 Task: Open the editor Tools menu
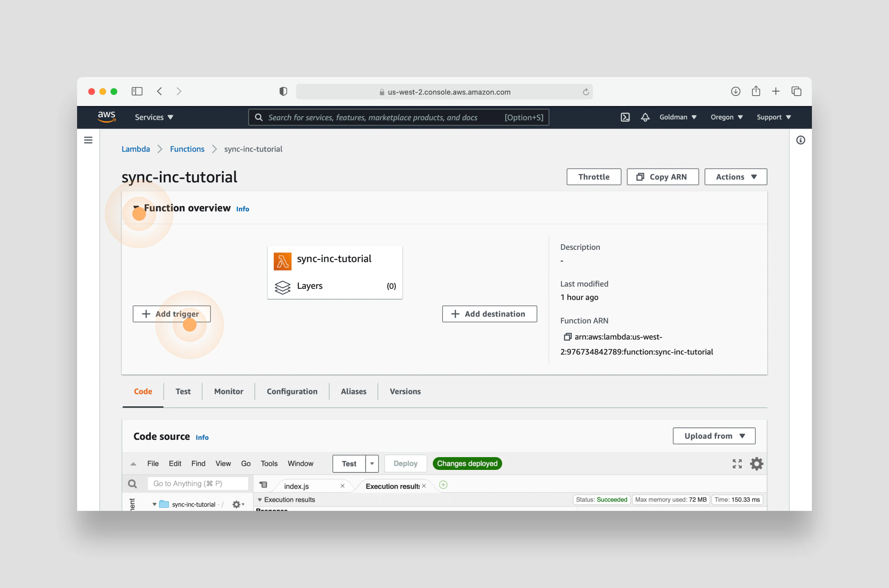[269, 463]
